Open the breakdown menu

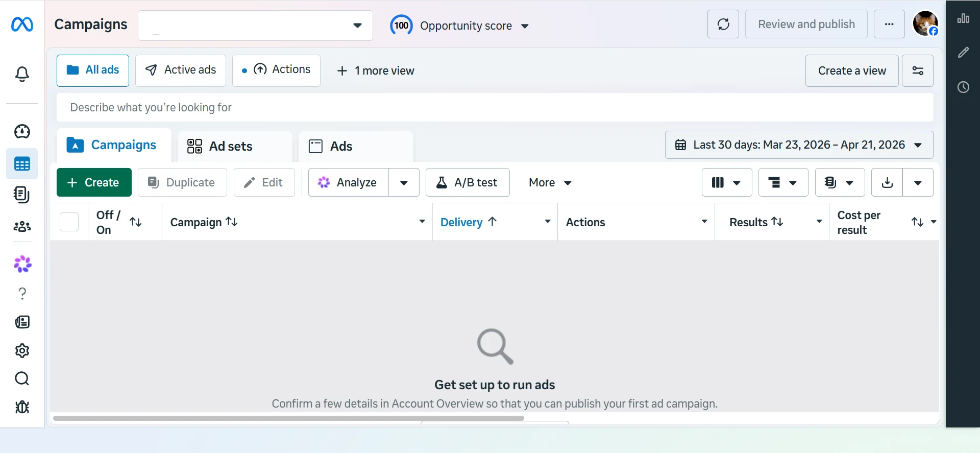[x=783, y=182]
